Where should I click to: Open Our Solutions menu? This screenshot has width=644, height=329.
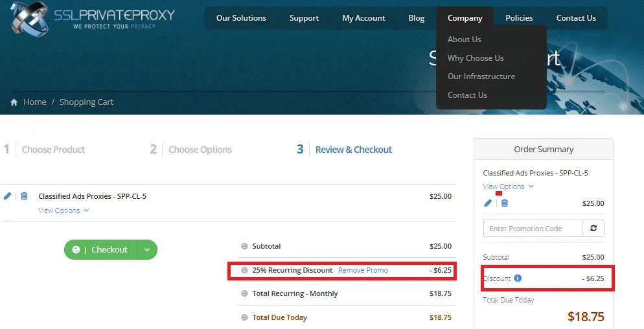click(x=241, y=18)
